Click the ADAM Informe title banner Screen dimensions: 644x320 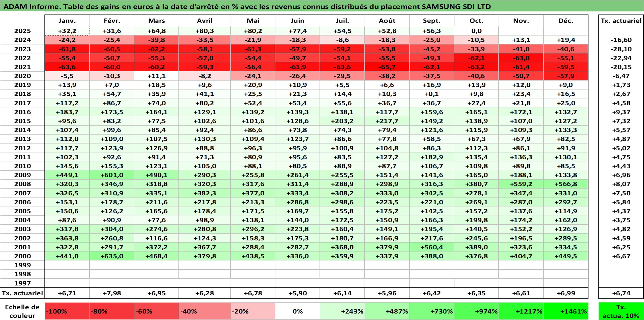tap(322, 6)
